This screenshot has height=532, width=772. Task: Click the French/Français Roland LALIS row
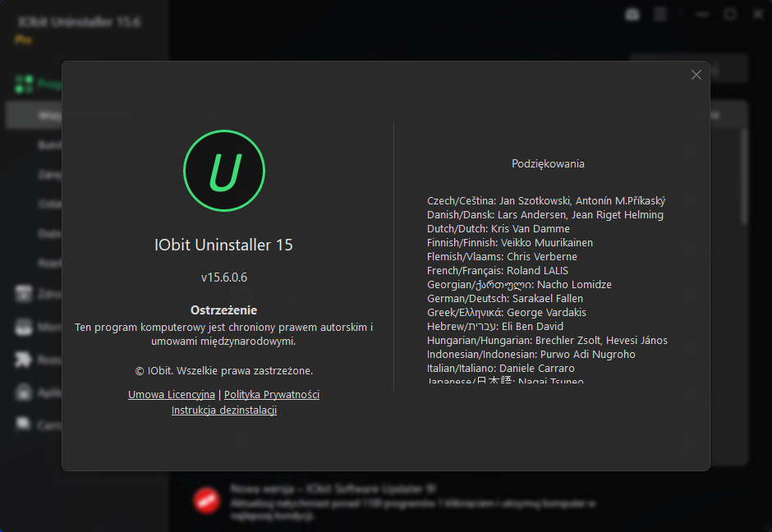click(497, 271)
